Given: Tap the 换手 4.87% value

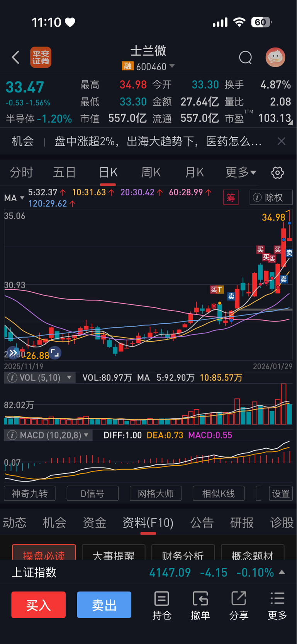Looking at the screenshot, I should [x=276, y=85].
